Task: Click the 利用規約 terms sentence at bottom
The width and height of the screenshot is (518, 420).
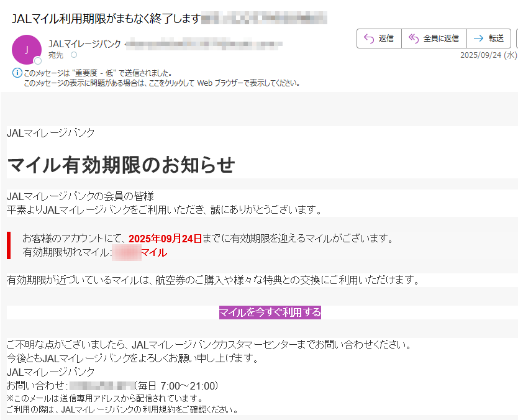Action: pos(122,409)
